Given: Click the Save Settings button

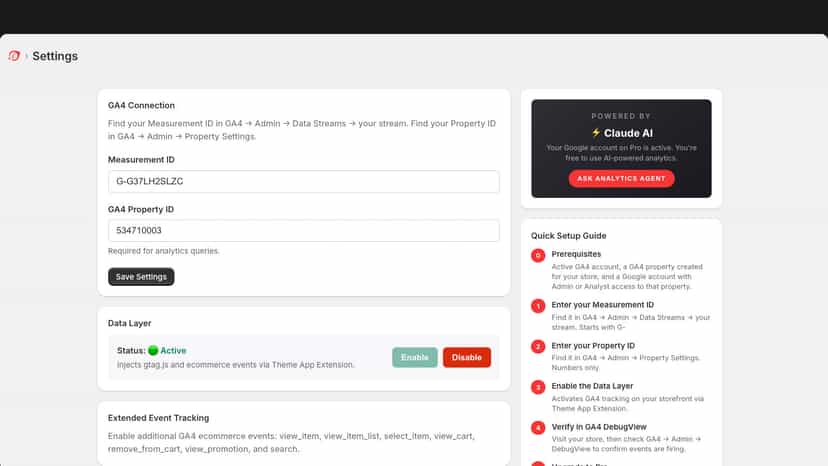Looking at the screenshot, I should (141, 277).
